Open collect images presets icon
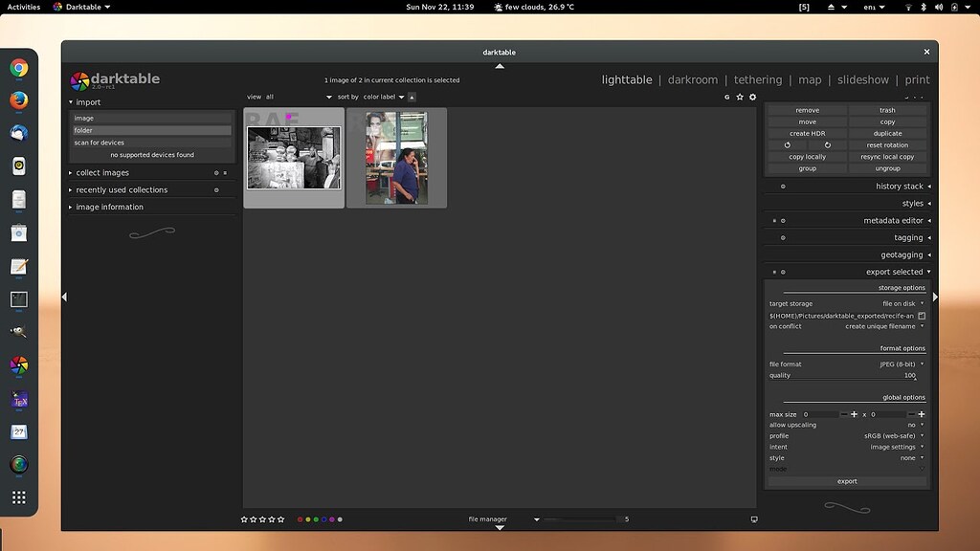 225,173
